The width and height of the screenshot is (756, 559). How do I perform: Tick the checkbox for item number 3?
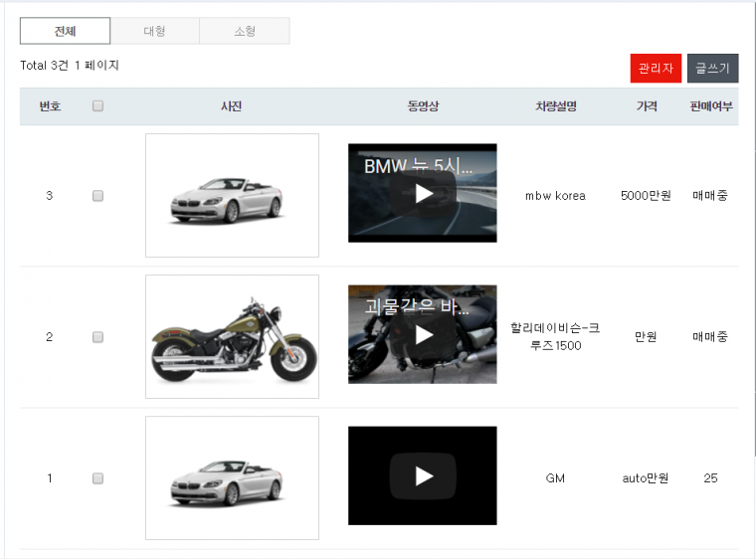[97, 196]
